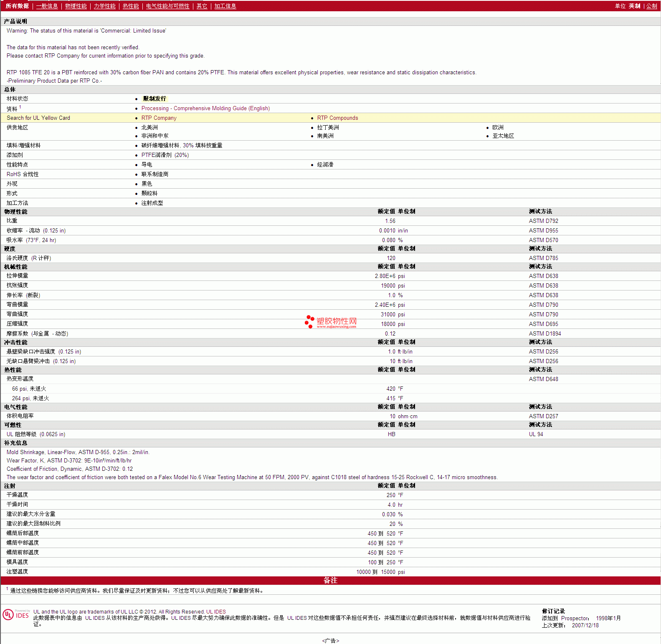Screen dimensions: 661x644
Task: Click the UL 94 test method
Action: 536,434
